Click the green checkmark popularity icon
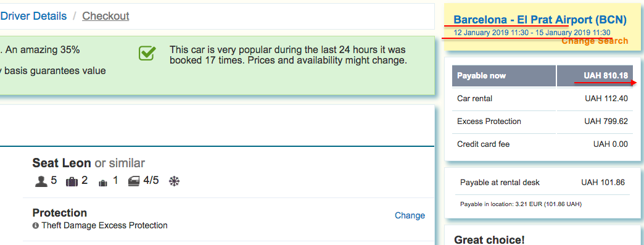The width and height of the screenshot is (644, 245). 147,53
